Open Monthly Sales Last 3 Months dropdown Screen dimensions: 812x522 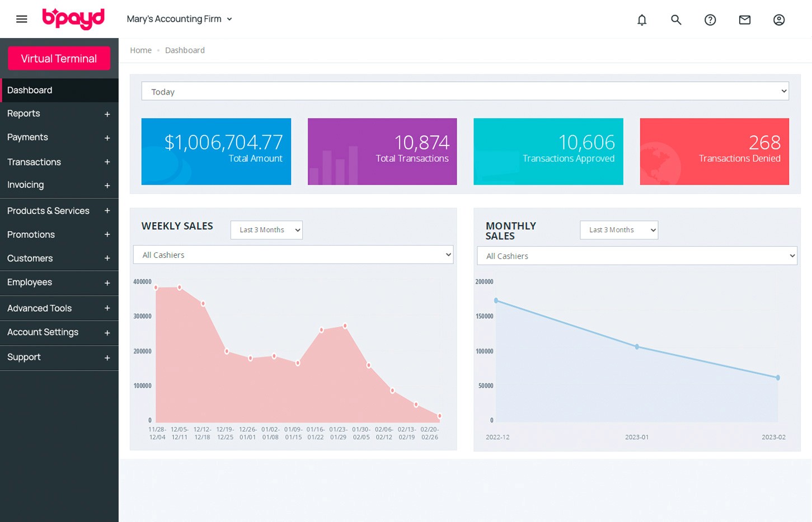click(x=619, y=230)
